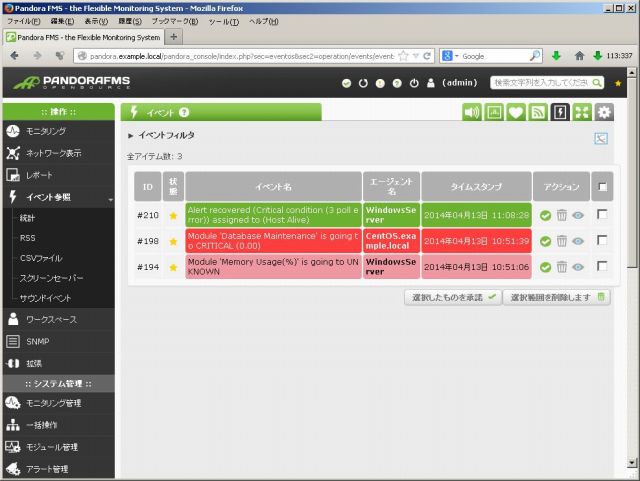Check the checkbox for event #210
The height and width of the screenshot is (481, 640).
point(602,214)
